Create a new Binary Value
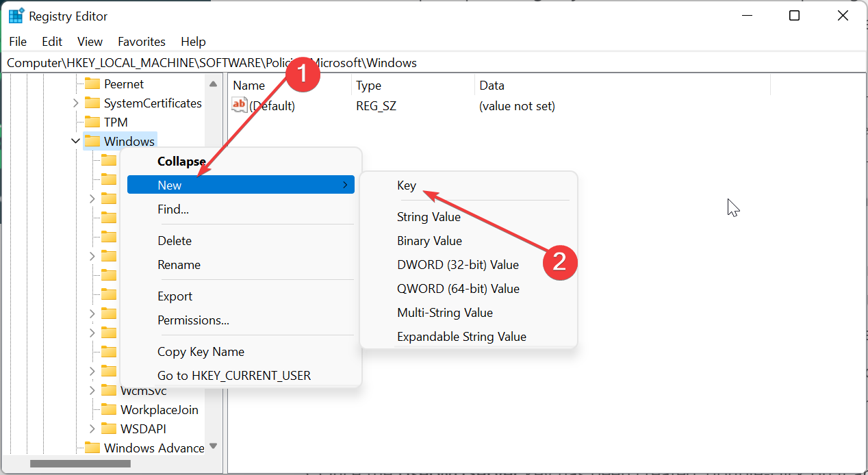The width and height of the screenshot is (868, 475). (468, 241)
